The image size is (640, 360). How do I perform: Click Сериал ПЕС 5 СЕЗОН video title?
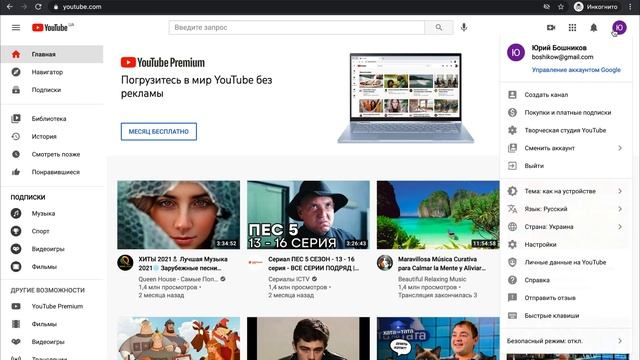coord(313,264)
